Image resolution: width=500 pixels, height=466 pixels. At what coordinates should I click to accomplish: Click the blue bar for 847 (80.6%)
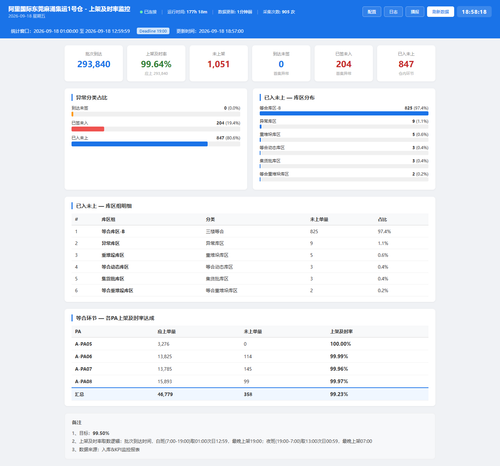coord(139,144)
